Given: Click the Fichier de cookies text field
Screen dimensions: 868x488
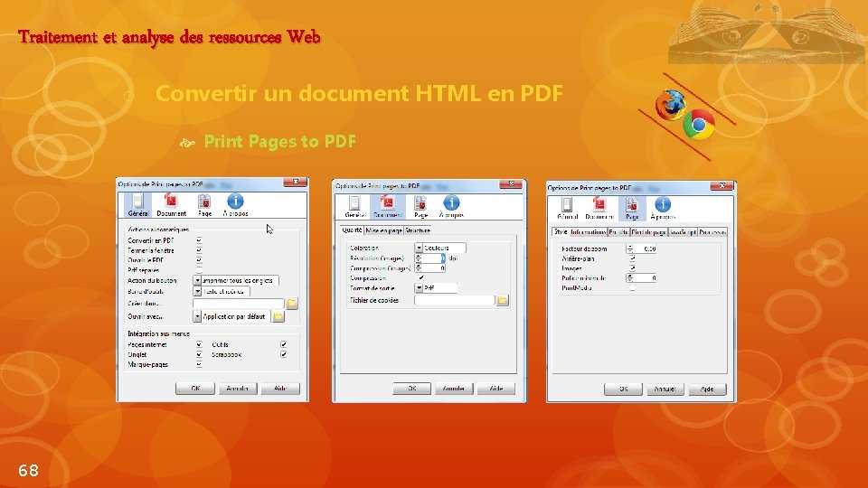Looking at the screenshot, I should 454,300.
